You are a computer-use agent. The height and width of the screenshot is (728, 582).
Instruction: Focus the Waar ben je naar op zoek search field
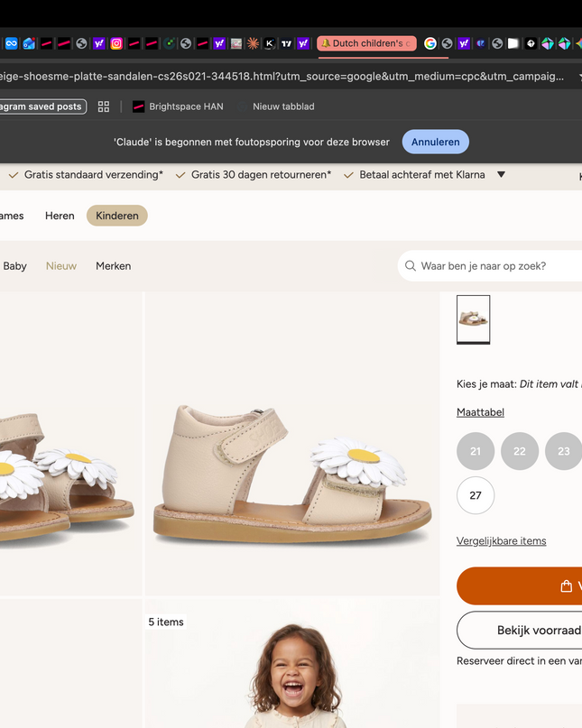[x=490, y=266]
